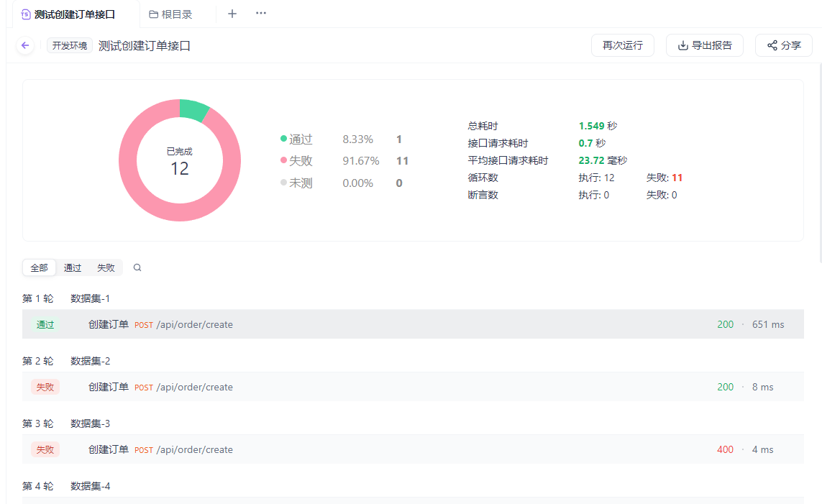Click the search icon beside the 失败 filter
Image resolution: width=822 pixels, height=504 pixels.
(x=137, y=267)
